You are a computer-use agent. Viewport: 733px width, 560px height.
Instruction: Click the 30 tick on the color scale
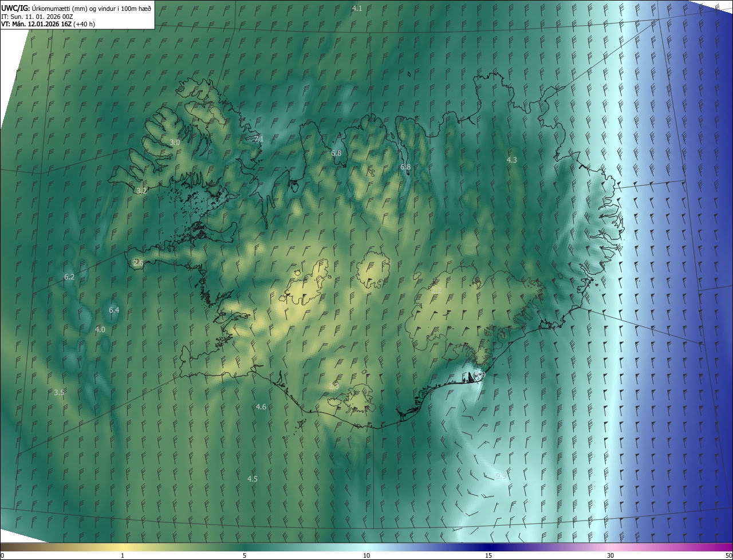tap(610, 556)
